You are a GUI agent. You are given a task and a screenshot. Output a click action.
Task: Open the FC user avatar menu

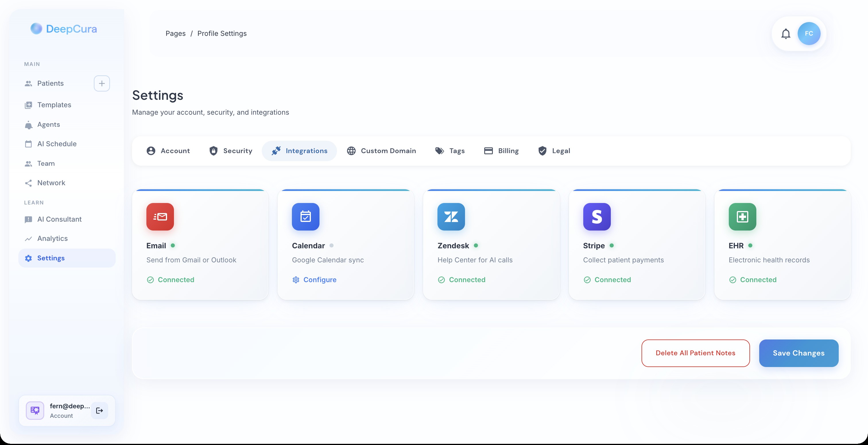[809, 34]
